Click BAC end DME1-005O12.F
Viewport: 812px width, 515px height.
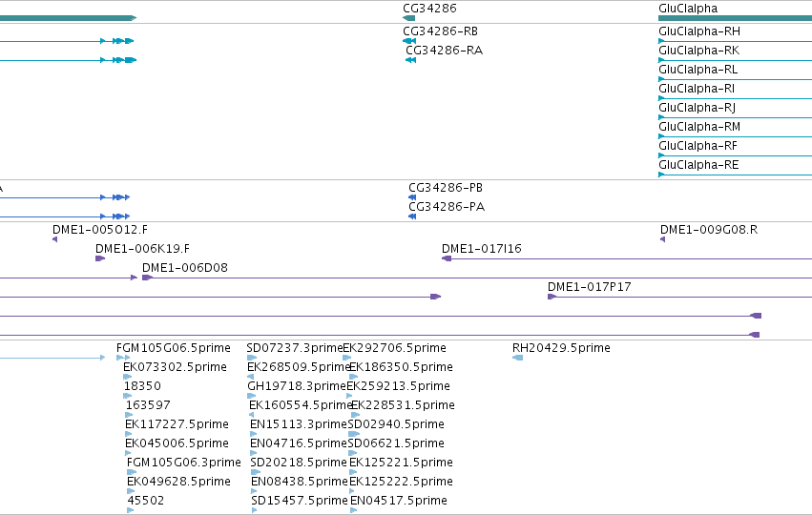point(100,229)
